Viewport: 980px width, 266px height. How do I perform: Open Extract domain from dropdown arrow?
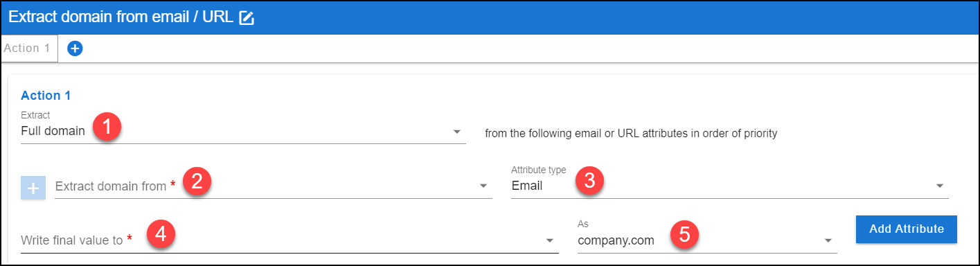pos(483,186)
